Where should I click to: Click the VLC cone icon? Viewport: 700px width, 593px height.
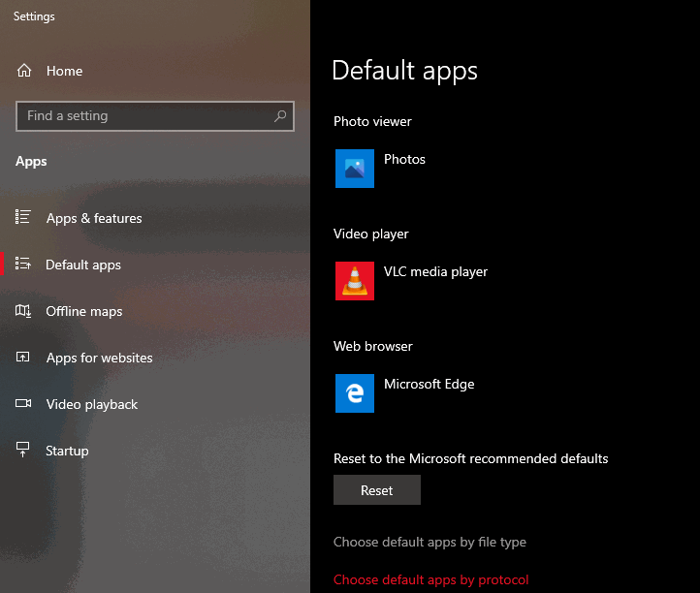[x=355, y=281]
